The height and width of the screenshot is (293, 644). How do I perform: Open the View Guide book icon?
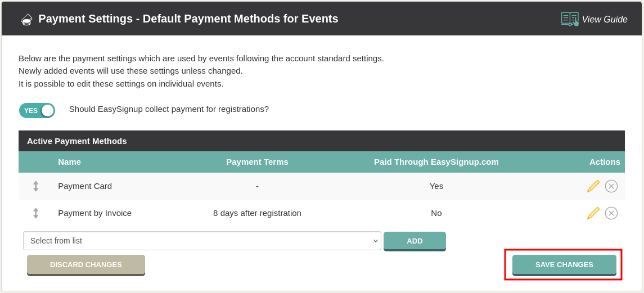click(x=570, y=19)
